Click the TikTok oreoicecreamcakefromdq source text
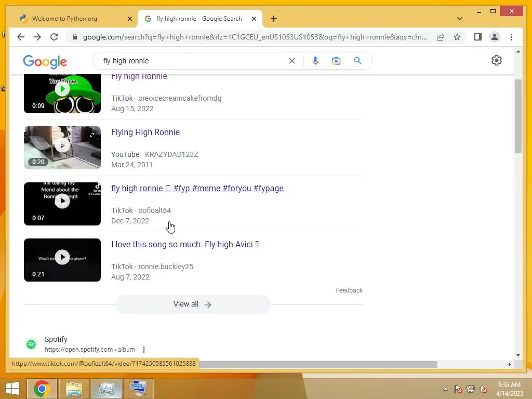532x399 pixels. [166, 98]
